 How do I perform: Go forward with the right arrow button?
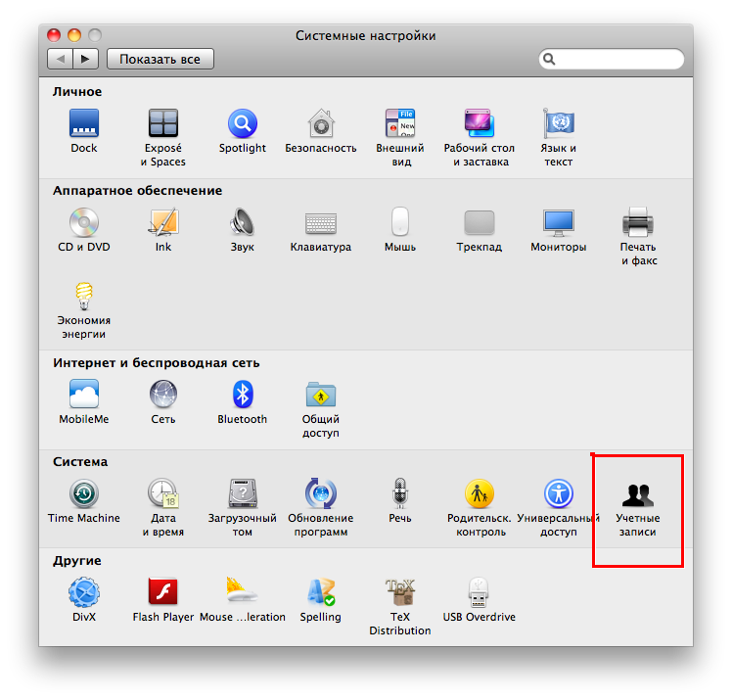(85, 59)
